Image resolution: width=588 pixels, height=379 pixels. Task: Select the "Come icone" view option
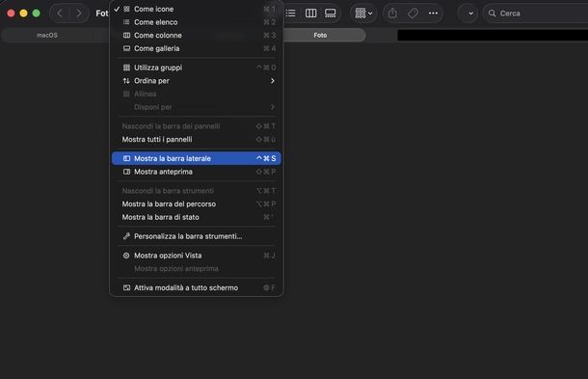point(196,9)
